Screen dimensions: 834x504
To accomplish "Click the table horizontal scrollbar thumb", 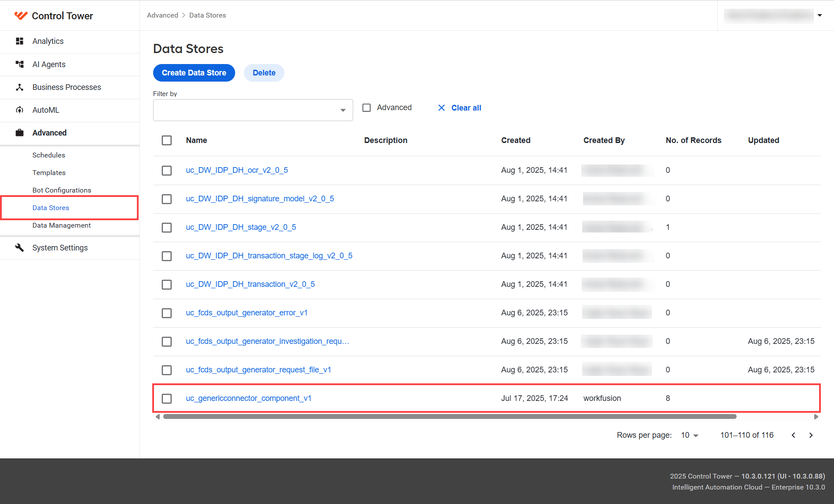I will click(x=450, y=417).
